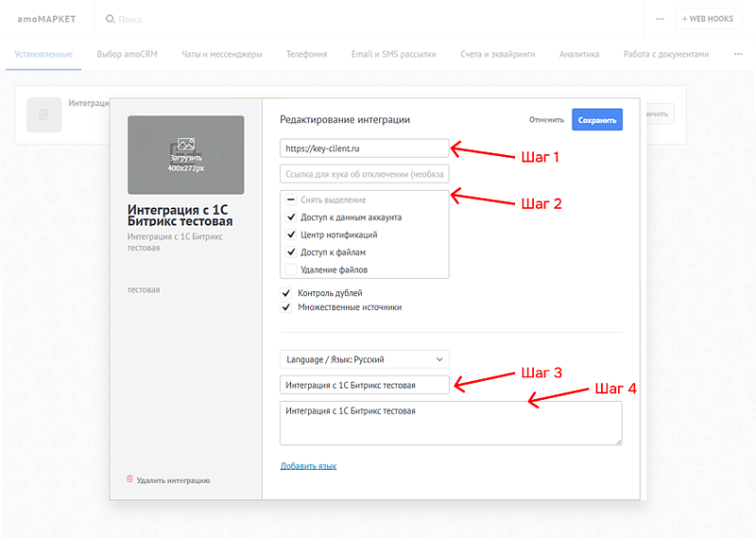Focus the https://key-client.ru URL field

click(x=364, y=148)
